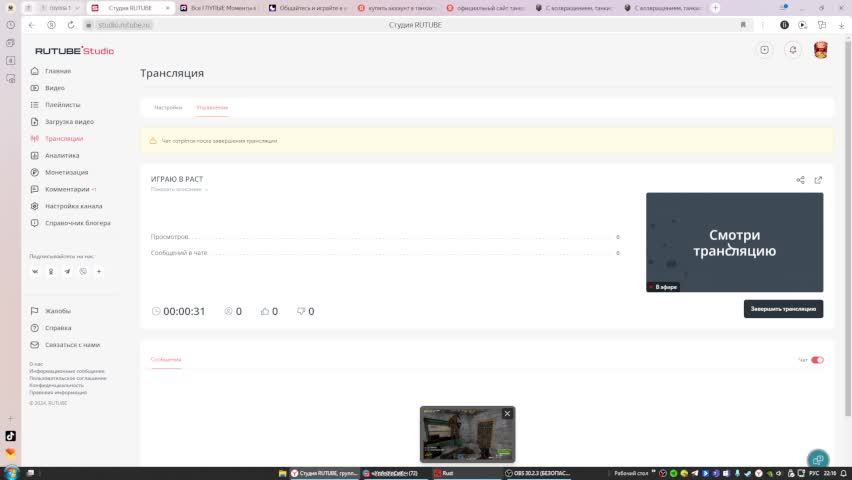Open the broadcast in a new window icon

(x=818, y=180)
